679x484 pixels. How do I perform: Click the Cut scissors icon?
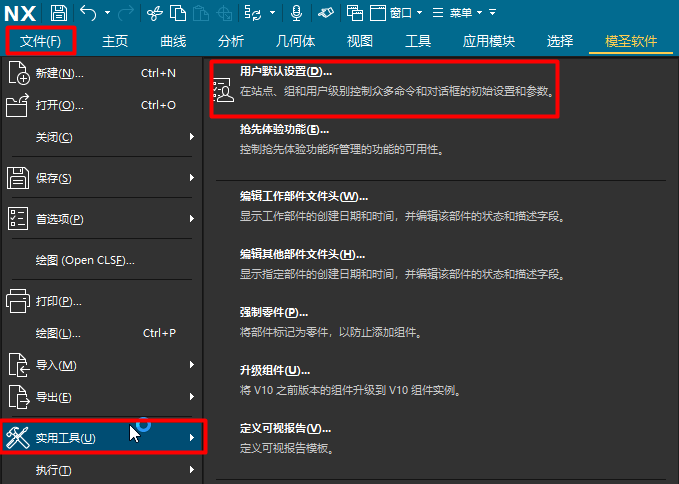click(153, 13)
